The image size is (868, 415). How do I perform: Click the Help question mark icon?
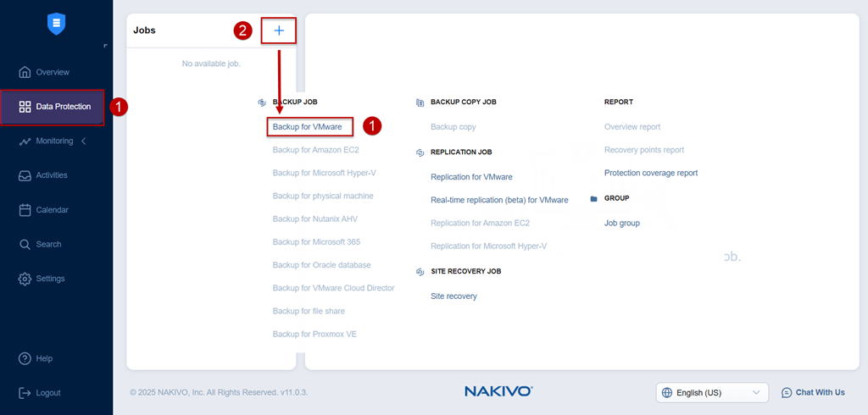[x=25, y=358]
